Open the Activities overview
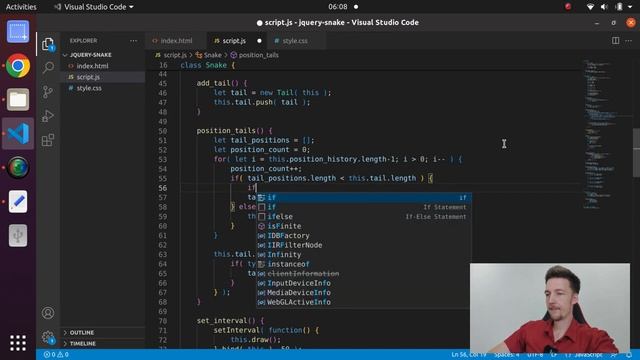This screenshot has height=360, width=640. 21,7
